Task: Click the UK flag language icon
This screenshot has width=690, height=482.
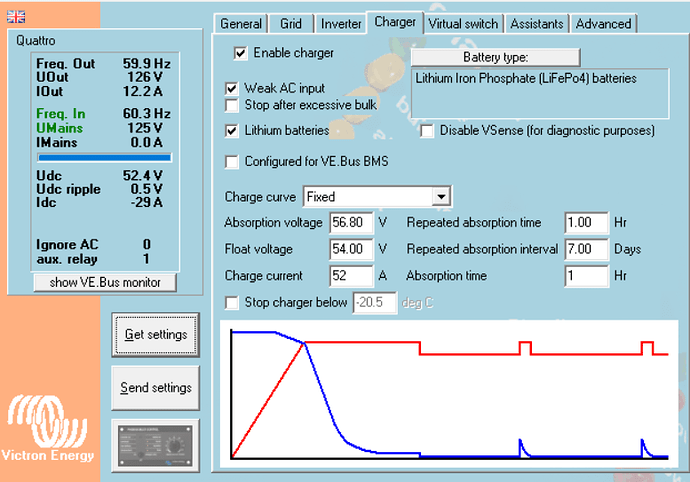Action: click(x=16, y=17)
